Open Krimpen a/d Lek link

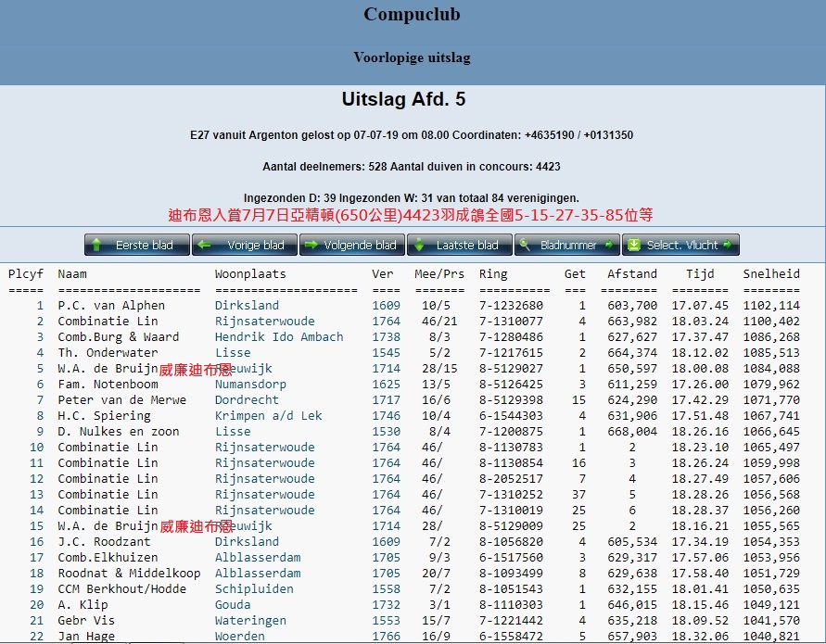tap(268, 416)
